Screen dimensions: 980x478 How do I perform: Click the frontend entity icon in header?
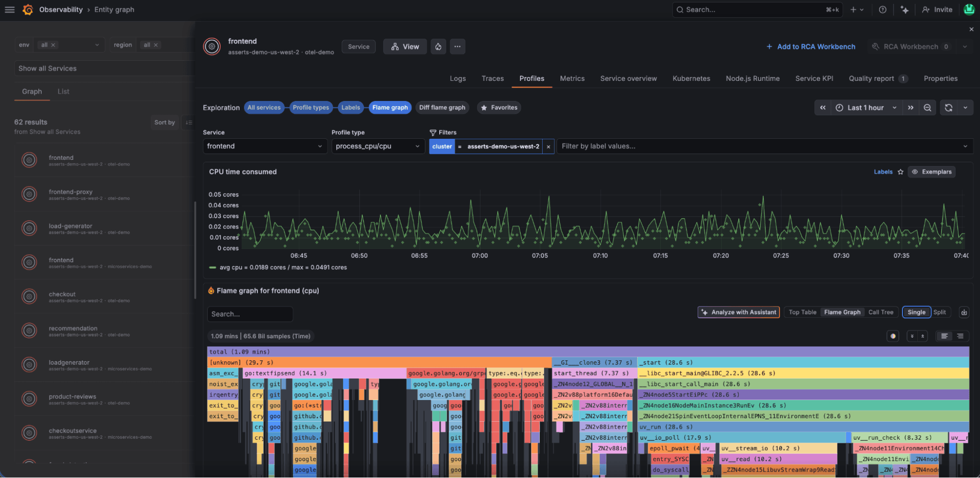pos(212,47)
